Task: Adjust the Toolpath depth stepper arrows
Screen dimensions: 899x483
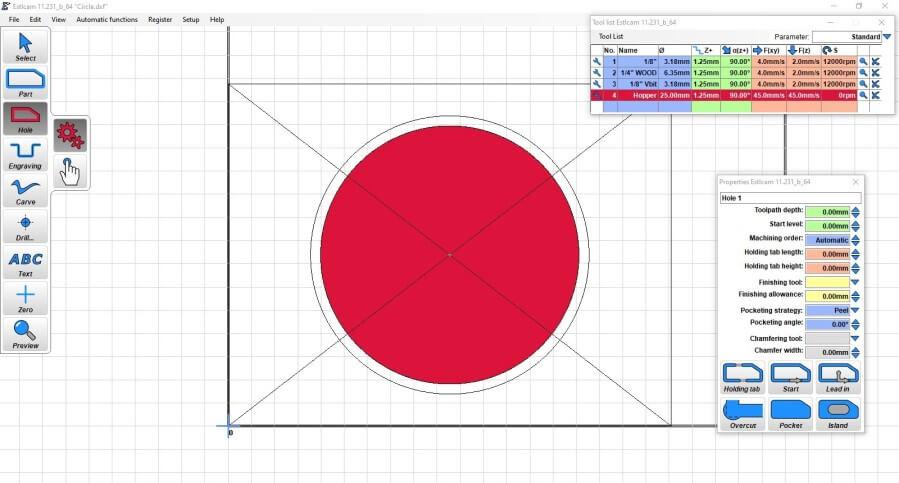Action: (x=856, y=212)
